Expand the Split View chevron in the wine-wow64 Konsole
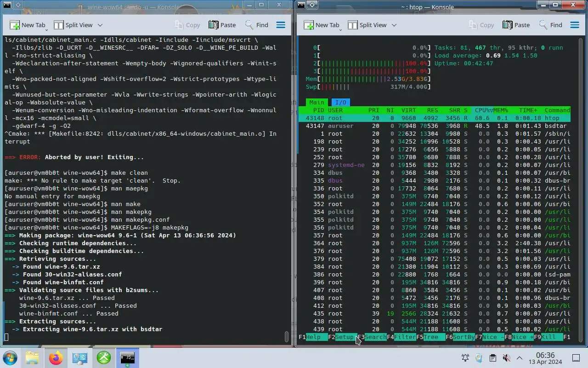588x368 pixels. (x=100, y=25)
